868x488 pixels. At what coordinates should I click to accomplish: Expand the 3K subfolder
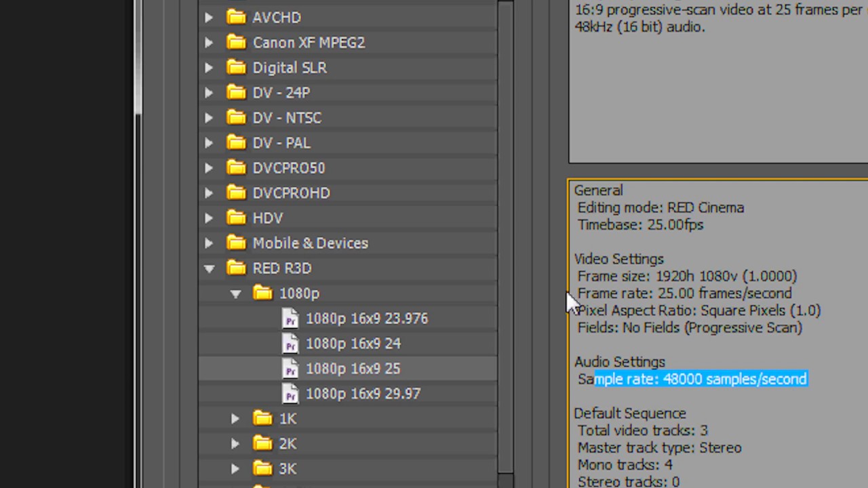click(x=235, y=469)
